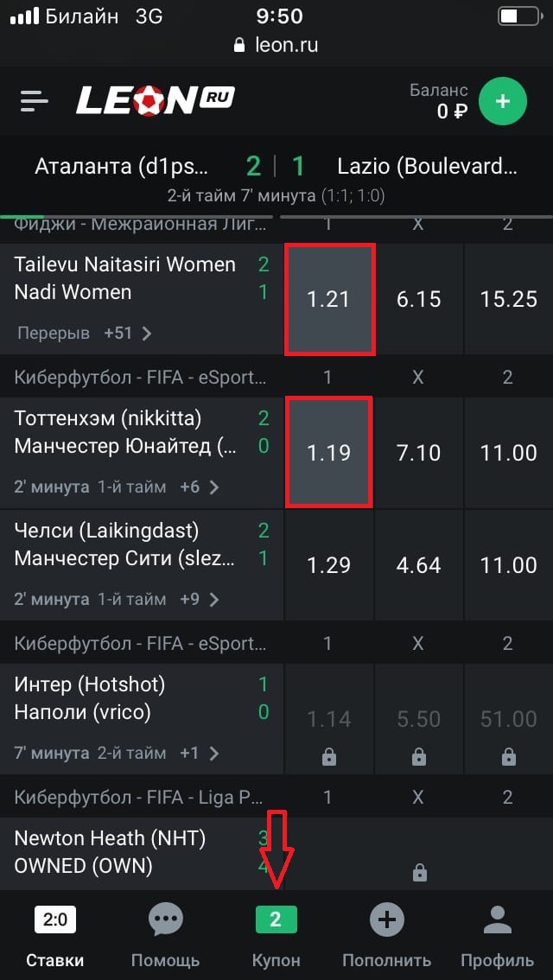553x980 pixels.
Task: Tap the leon.ru address bar
Action: [x=276, y=45]
